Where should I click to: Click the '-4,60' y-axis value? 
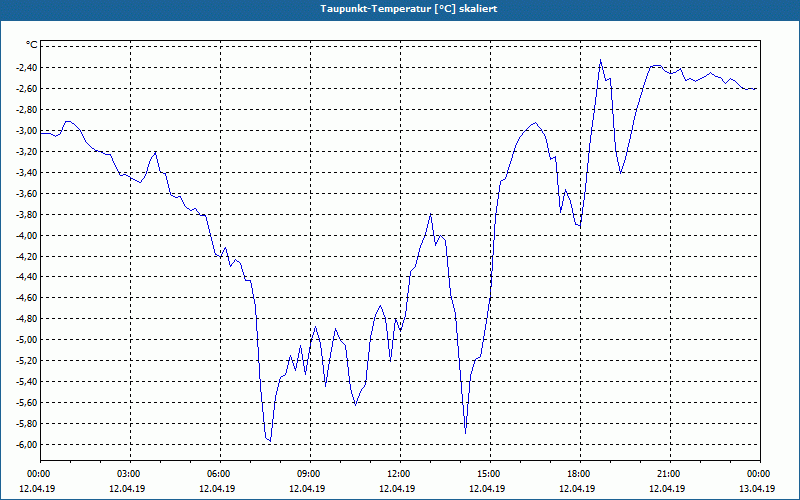[26, 297]
